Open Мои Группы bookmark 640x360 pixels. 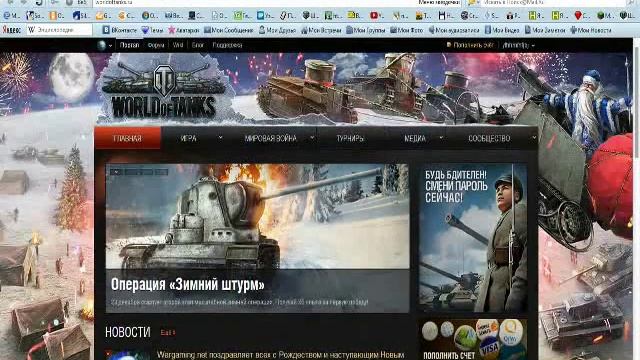[366, 30]
